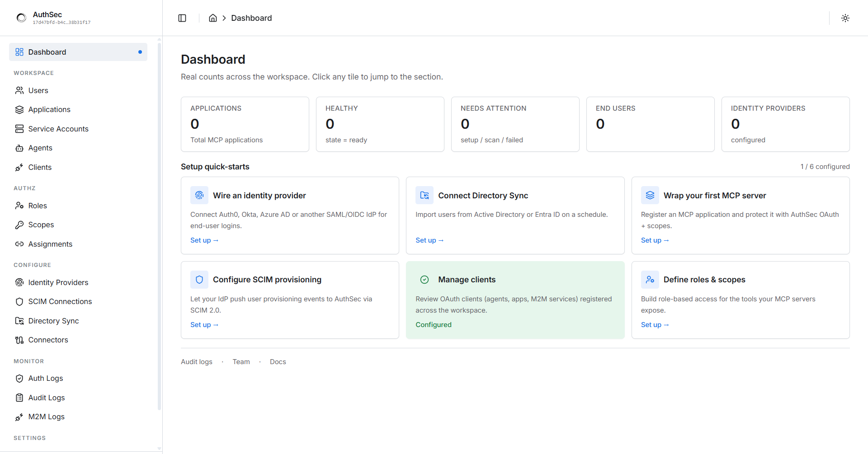The height and width of the screenshot is (454, 868).
Task: Click Set up link for roles & scopes
Action: click(655, 325)
